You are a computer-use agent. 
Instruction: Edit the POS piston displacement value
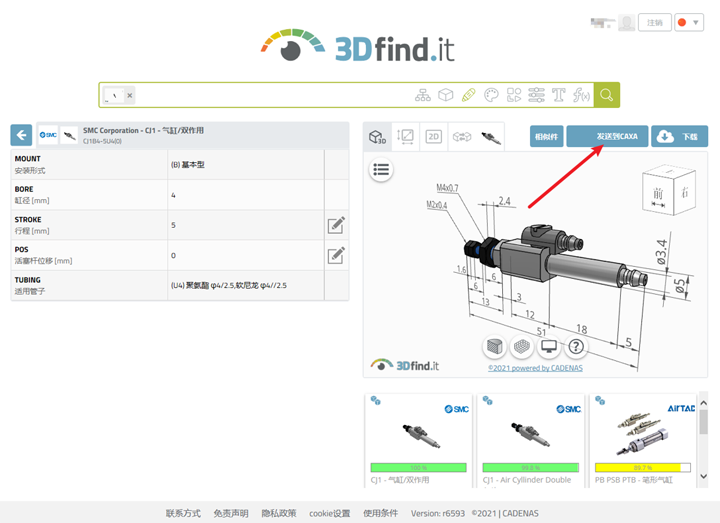336,255
